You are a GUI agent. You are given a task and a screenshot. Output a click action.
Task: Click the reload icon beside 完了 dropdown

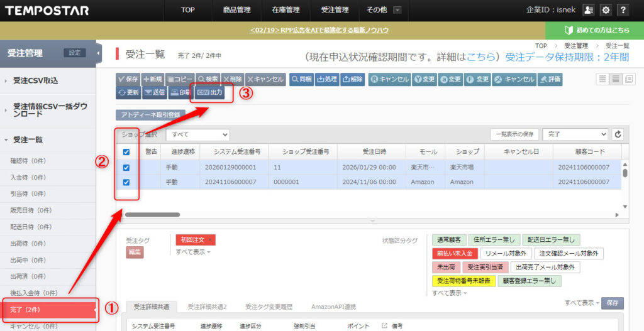[x=618, y=134]
